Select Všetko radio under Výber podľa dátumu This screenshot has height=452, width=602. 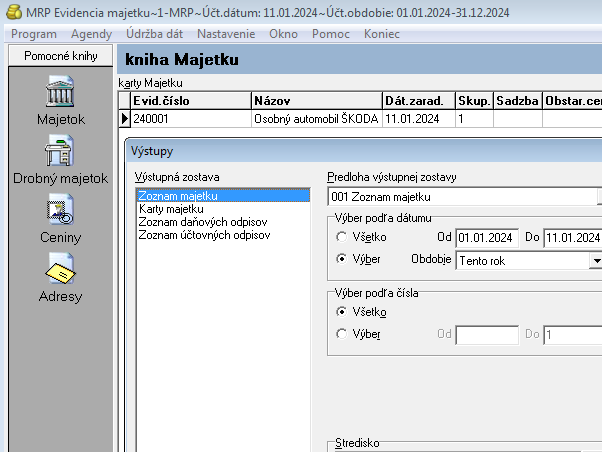pyautogui.click(x=341, y=237)
